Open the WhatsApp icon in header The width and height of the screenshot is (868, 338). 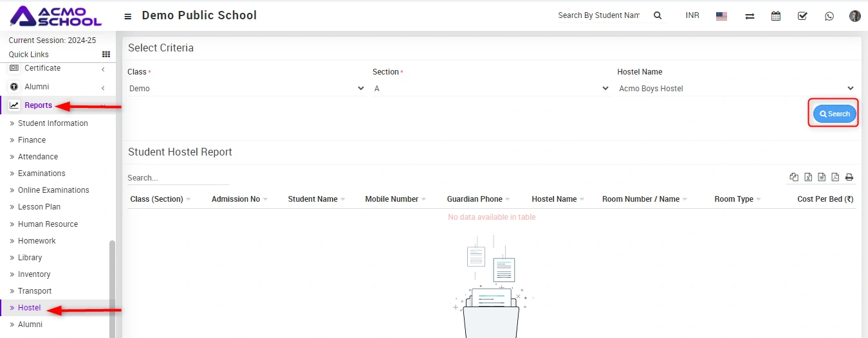tap(829, 16)
